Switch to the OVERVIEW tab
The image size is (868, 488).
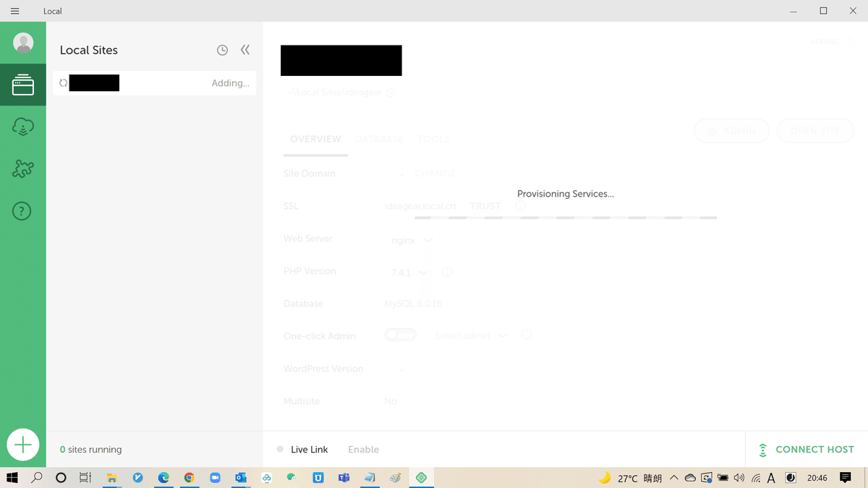pyautogui.click(x=315, y=139)
